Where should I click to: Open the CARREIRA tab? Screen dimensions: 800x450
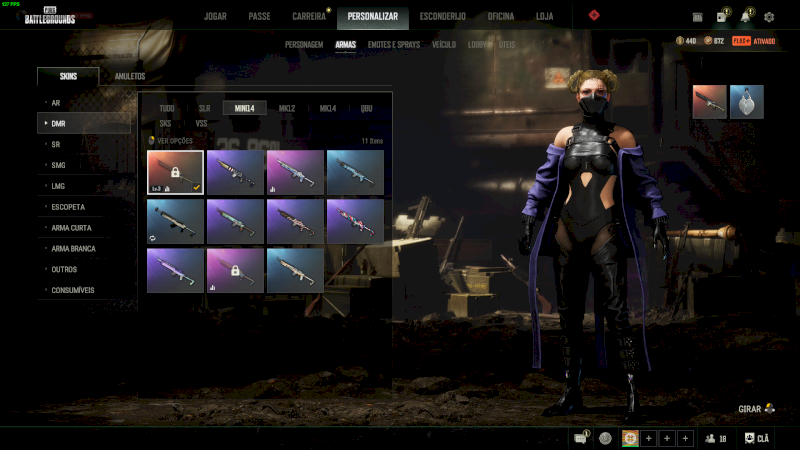(309, 16)
